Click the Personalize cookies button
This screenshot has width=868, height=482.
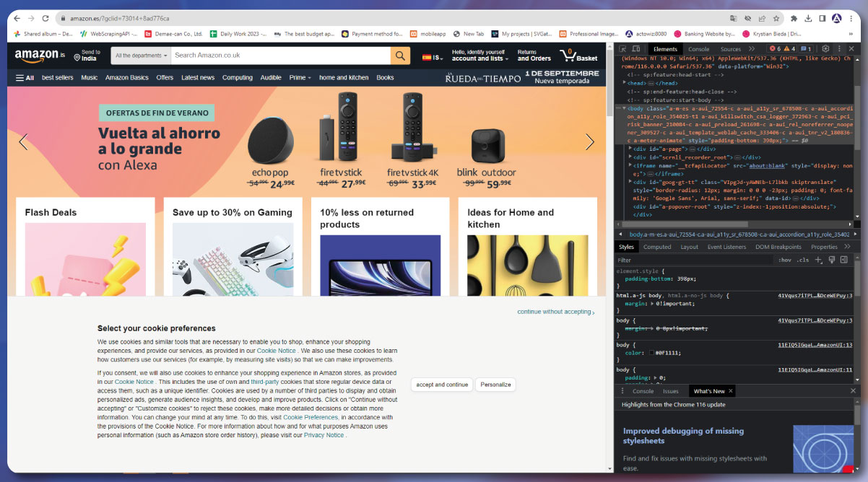(495, 385)
